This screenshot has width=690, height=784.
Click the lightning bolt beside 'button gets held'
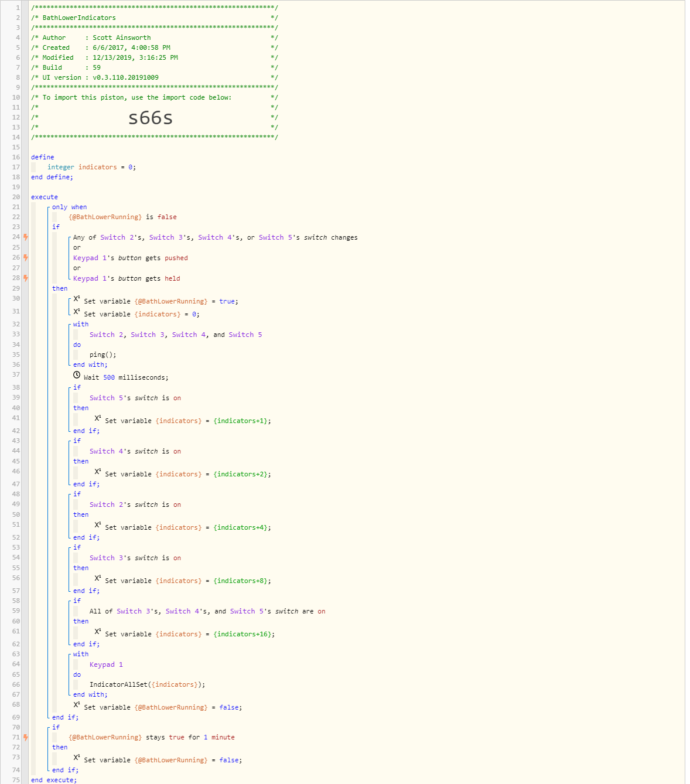pos(25,278)
